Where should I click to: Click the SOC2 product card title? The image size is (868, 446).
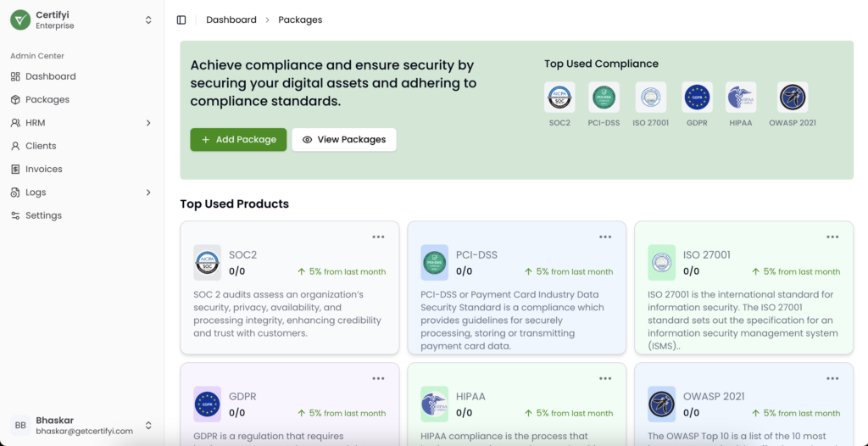[243, 255]
